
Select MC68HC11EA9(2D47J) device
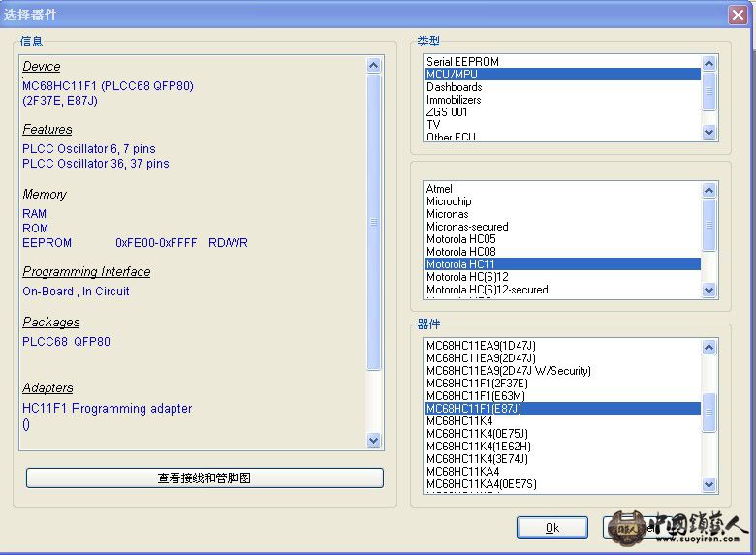coord(562,358)
